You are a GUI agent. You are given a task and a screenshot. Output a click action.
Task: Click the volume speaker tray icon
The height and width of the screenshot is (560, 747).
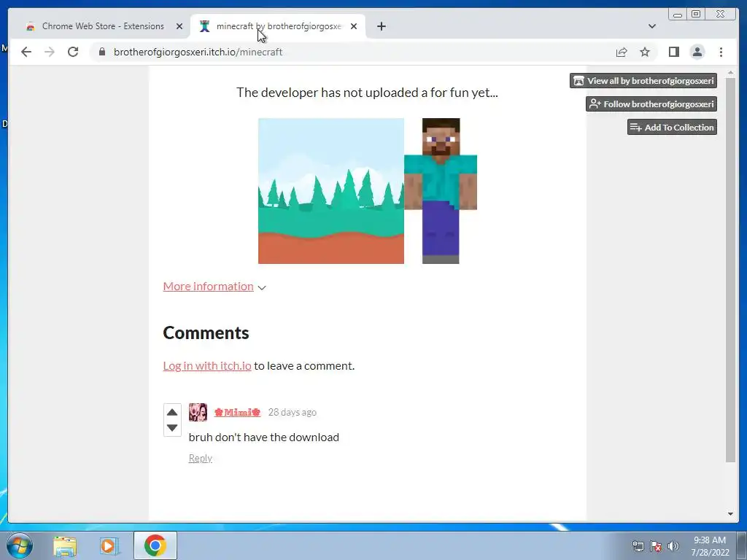(x=673, y=546)
